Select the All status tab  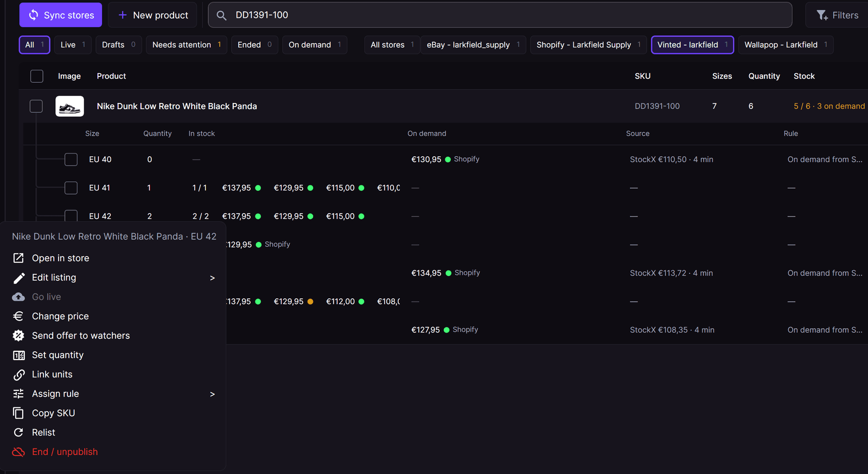[35, 44]
